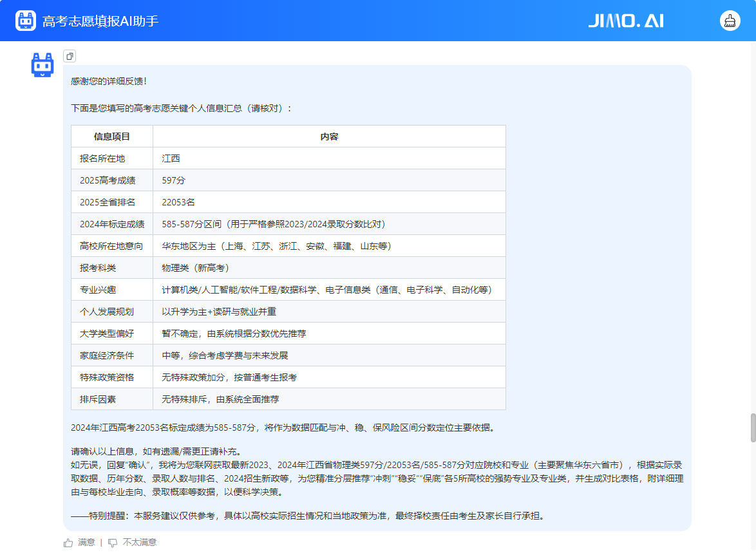This screenshot has width=756, height=555.
Task: Click the 特别提醒 disclaimer line
Action: point(309,516)
